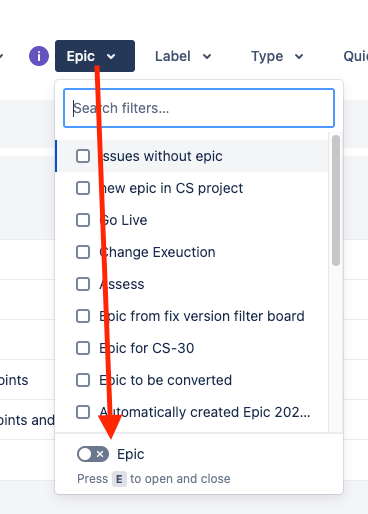Check the Epic for CS-30 checkbox
Image resolution: width=368 pixels, height=514 pixels.
tap(83, 348)
